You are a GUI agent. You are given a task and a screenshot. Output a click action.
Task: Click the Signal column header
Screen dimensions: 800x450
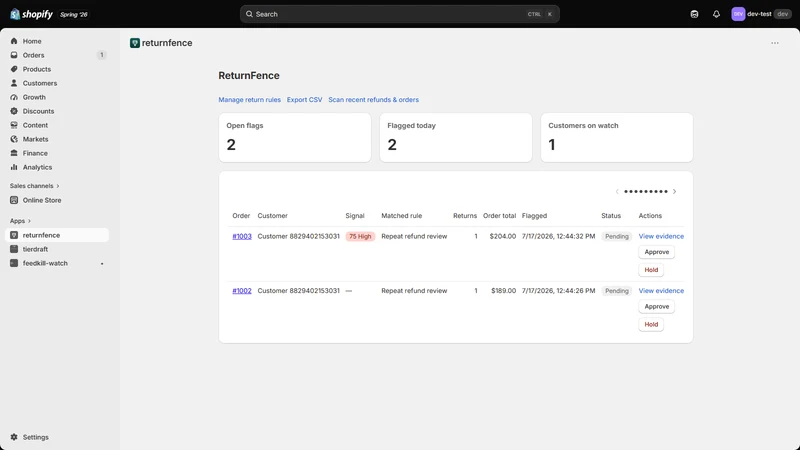tap(355, 216)
